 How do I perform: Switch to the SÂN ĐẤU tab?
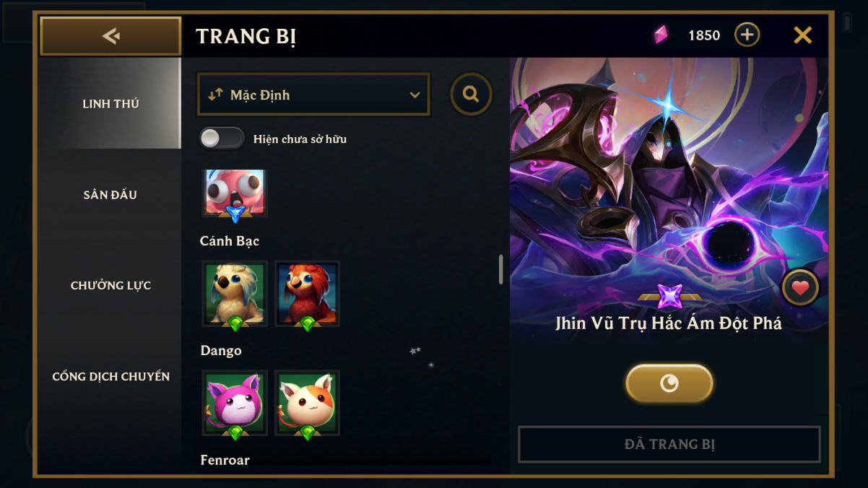pos(110,195)
